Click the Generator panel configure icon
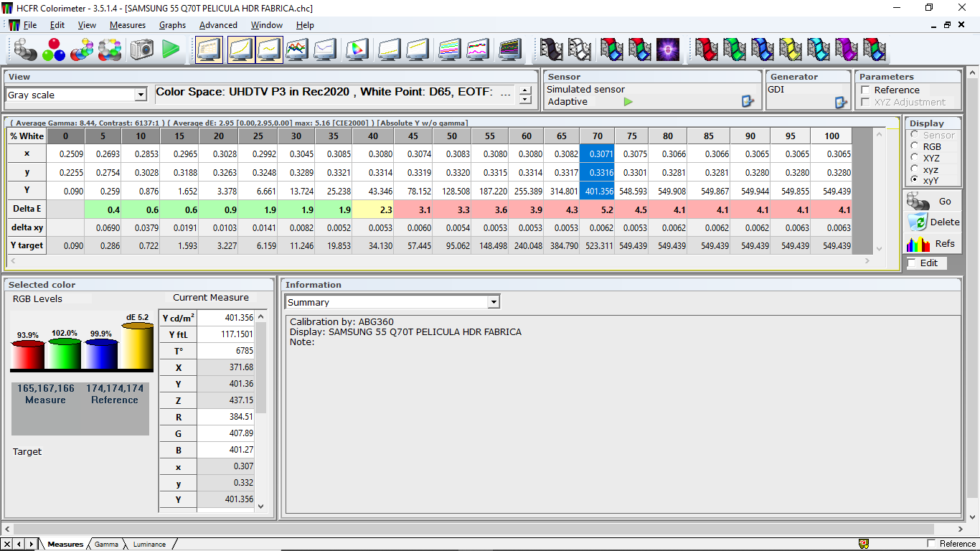 [x=842, y=102]
